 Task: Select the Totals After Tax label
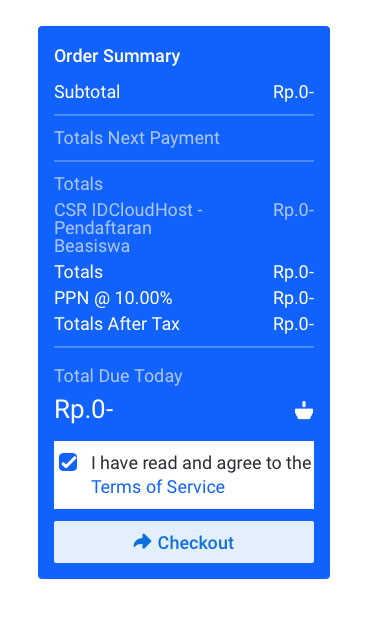coord(117,324)
